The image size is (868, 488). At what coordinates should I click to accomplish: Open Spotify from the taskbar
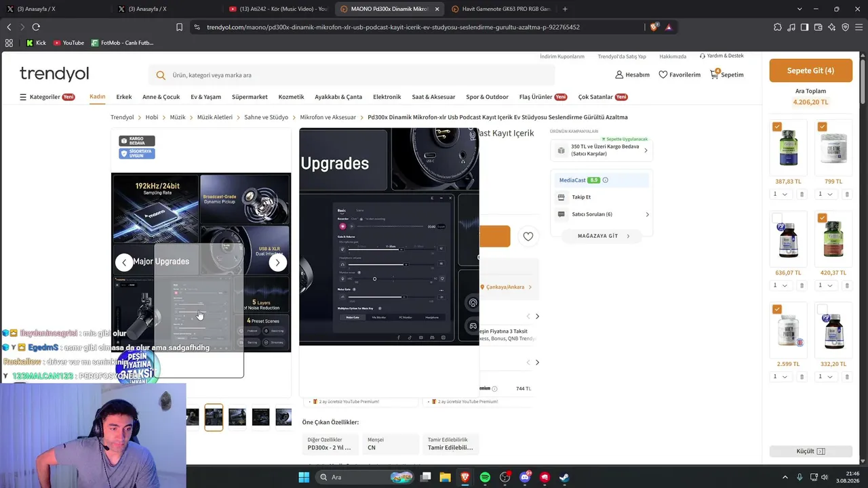coord(485,477)
